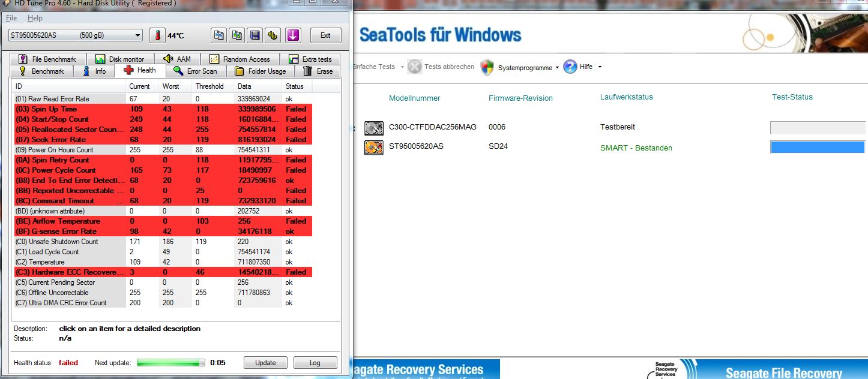Select the (BB) Reported Uncorrectable row
The image size is (868, 379).
(x=163, y=190)
